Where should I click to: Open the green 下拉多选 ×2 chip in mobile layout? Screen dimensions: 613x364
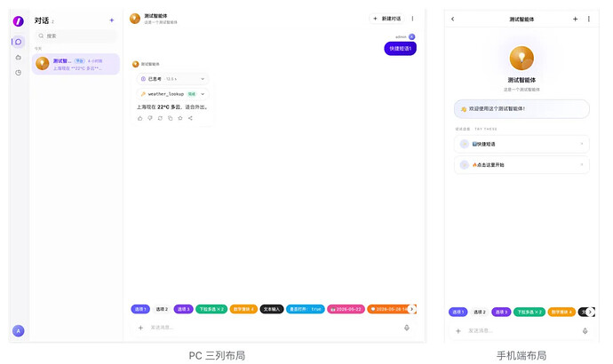(529, 312)
